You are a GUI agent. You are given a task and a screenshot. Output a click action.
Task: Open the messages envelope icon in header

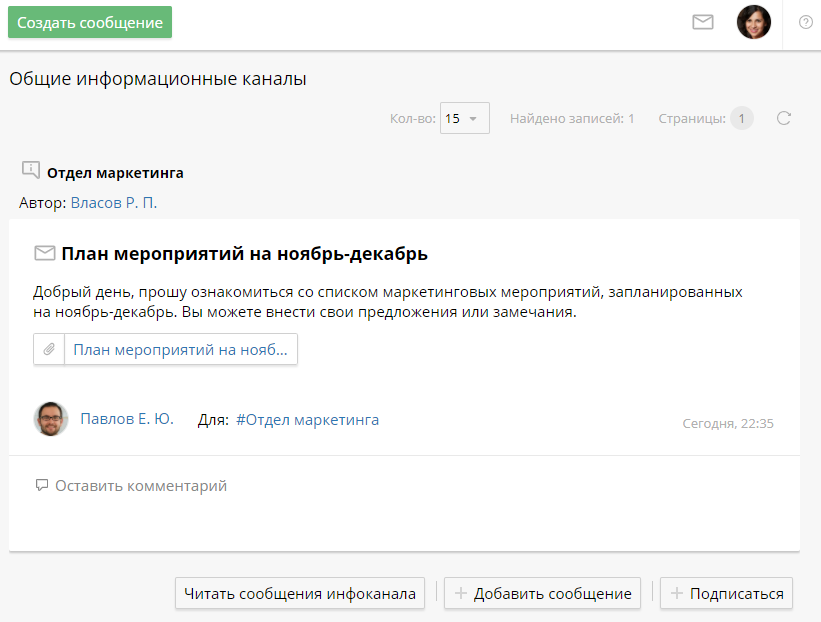703,22
